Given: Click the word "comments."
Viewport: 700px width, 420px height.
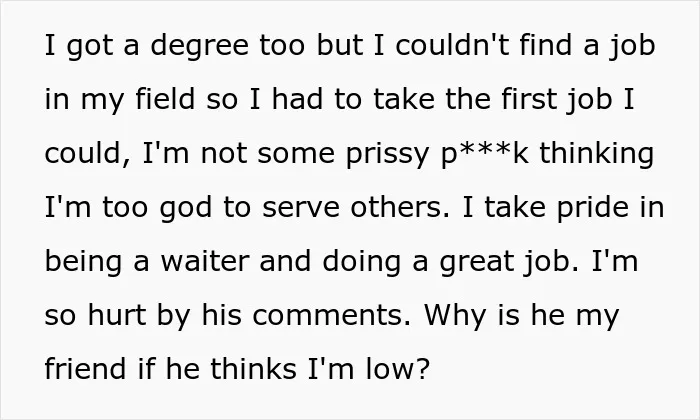Looking at the screenshot, I should 331,316.
